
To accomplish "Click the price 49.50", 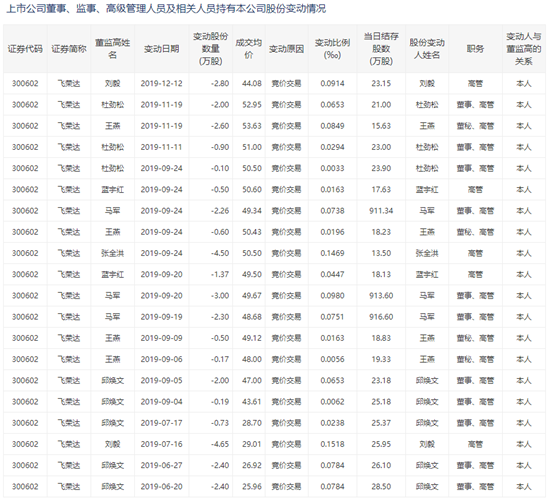I will tap(252, 274).
